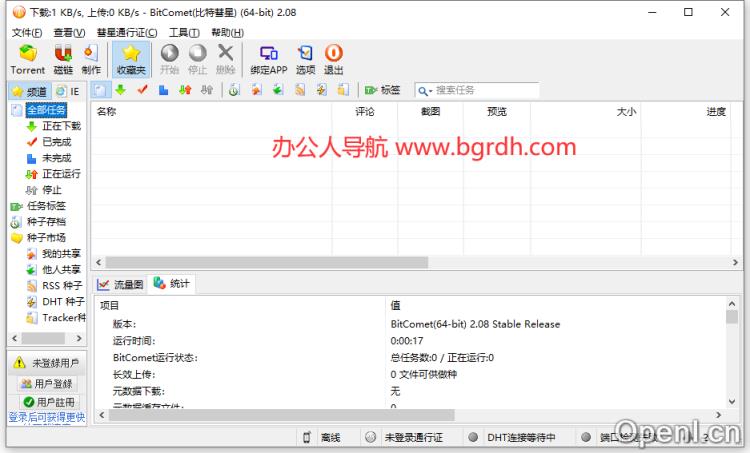Viewport: 750px width, 453px height.
Task: Filter downloading tasks with green arrow icon
Action: pyautogui.click(x=121, y=90)
